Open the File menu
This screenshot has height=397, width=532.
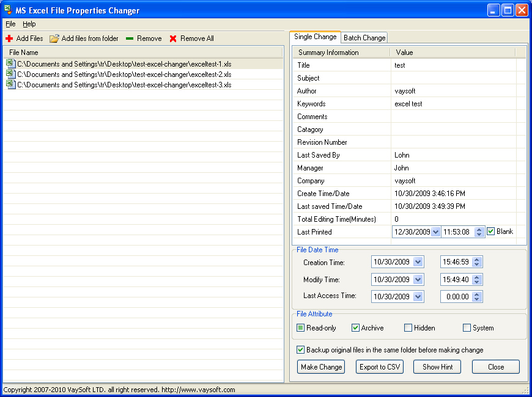[x=10, y=24]
